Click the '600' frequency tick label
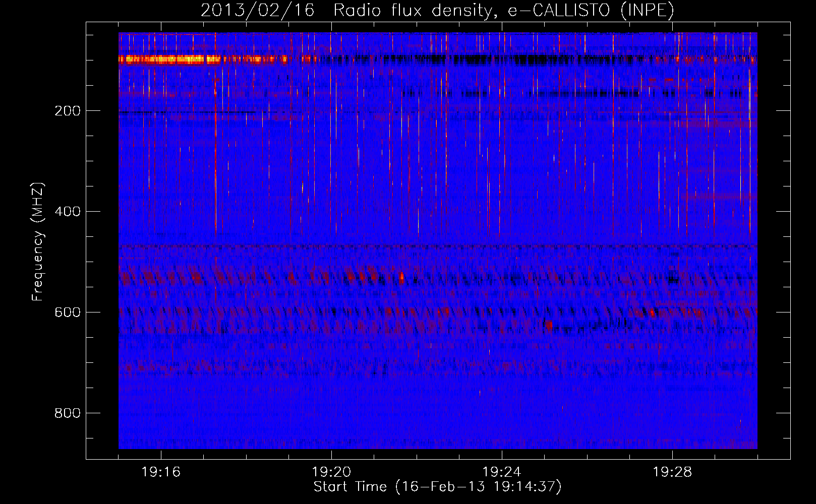Image resolution: width=816 pixels, height=504 pixels. 68,312
